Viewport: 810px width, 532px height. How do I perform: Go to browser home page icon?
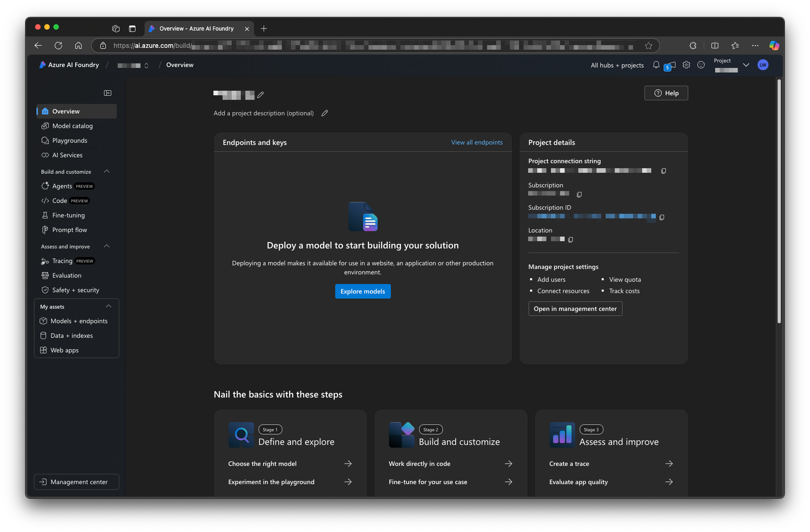click(78, 46)
